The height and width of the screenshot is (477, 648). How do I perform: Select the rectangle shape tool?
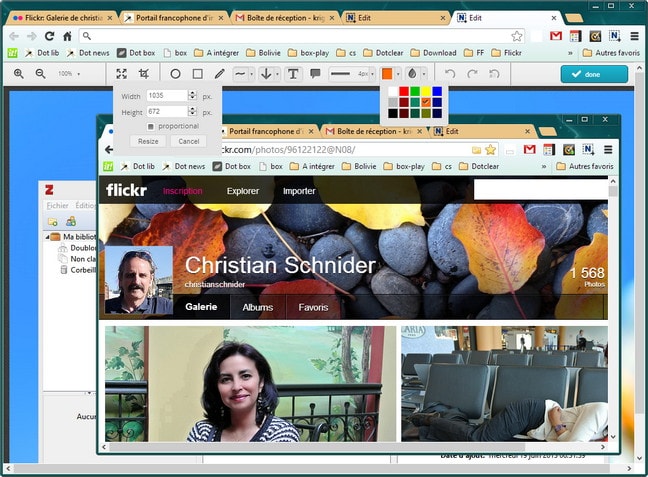click(198, 74)
